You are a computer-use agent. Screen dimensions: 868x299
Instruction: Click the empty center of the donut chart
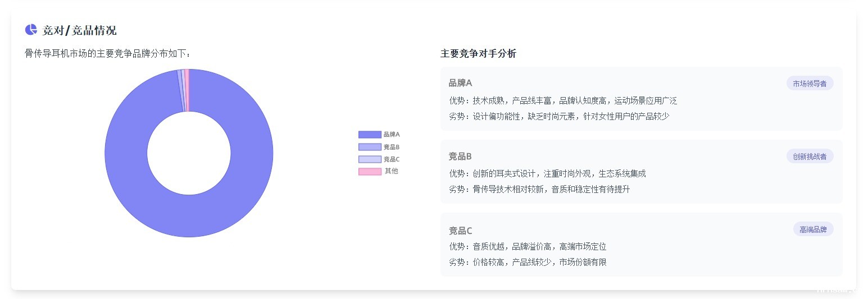189,153
